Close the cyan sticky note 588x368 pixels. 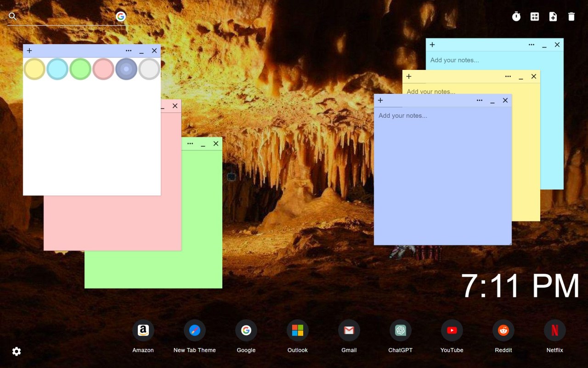click(557, 45)
